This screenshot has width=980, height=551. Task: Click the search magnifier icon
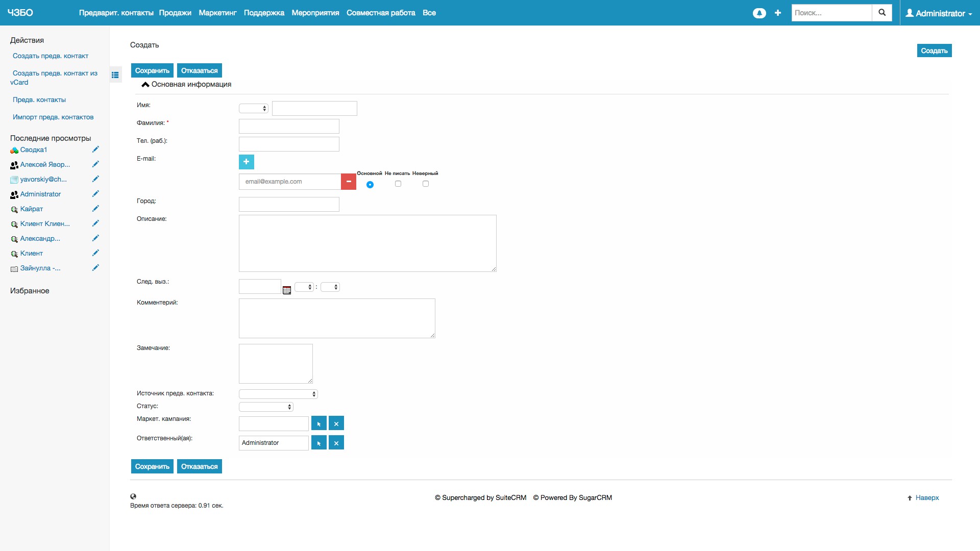pyautogui.click(x=881, y=13)
